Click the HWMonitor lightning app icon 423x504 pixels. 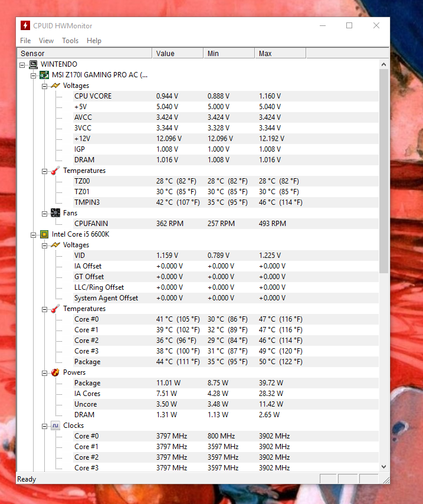(25, 25)
